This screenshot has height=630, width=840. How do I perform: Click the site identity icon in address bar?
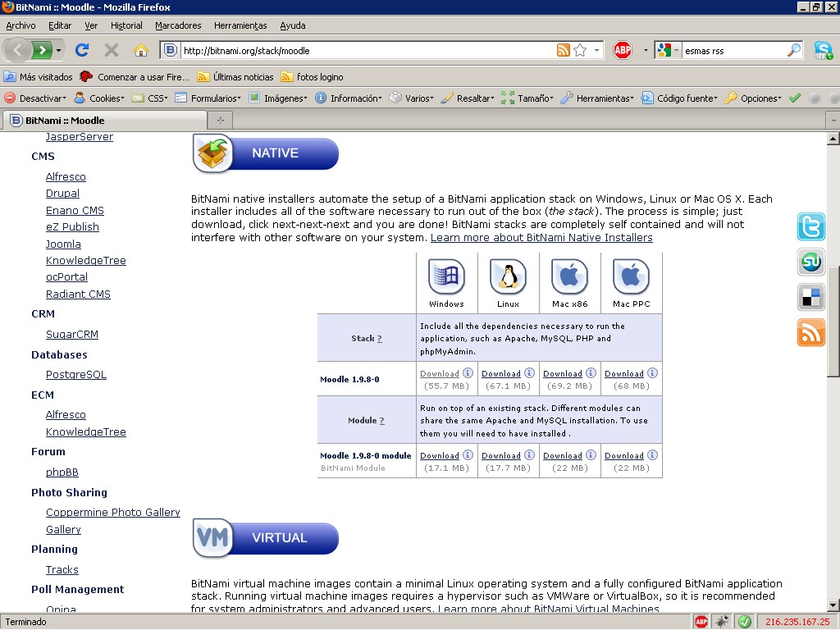(170, 50)
